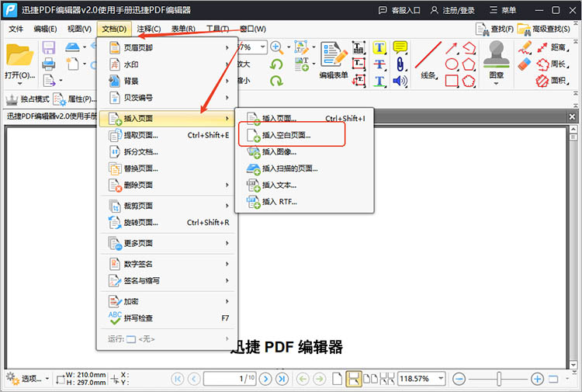Select the underline T tool
The image size is (582, 392).
[x=379, y=81]
